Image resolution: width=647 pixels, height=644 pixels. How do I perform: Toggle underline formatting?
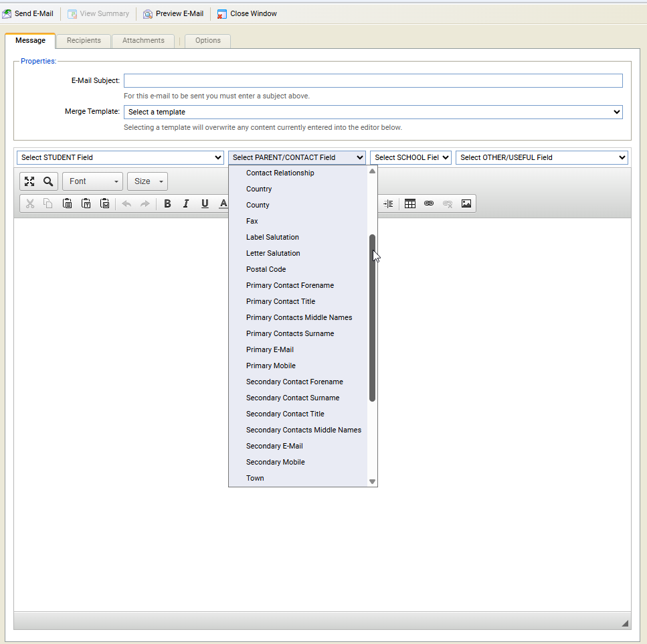click(x=205, y=204)
